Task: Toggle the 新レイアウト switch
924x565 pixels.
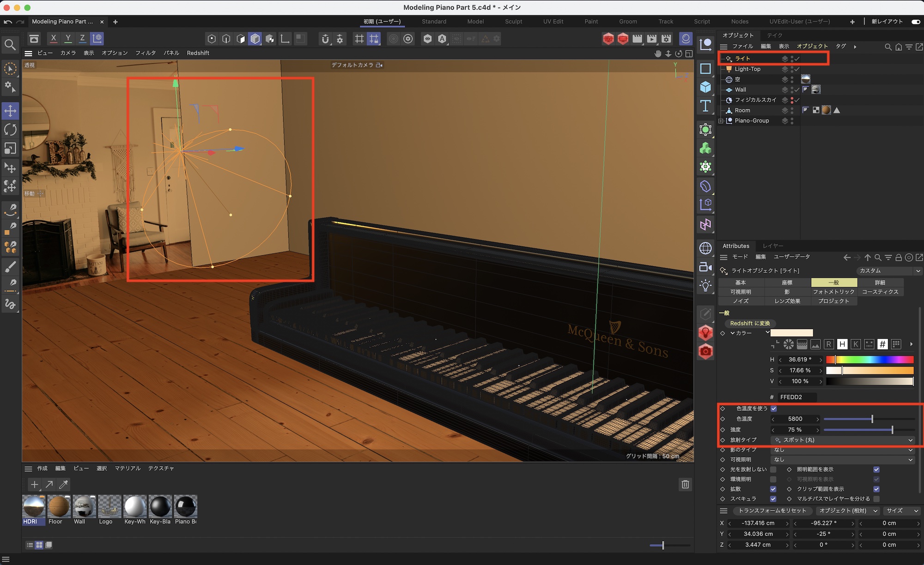Action: (916, 22)
